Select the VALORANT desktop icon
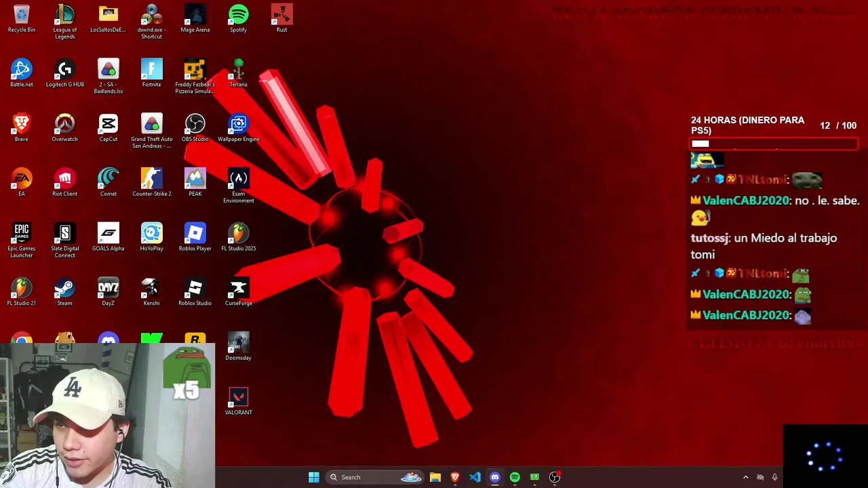The image size is (868, 488). pyautogui.click(x=239, y=401)
